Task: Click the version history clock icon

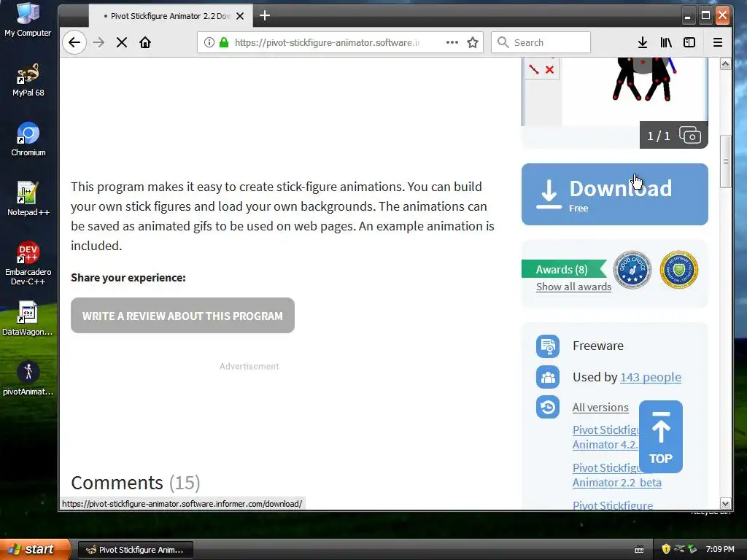Action: click(548, 407)
